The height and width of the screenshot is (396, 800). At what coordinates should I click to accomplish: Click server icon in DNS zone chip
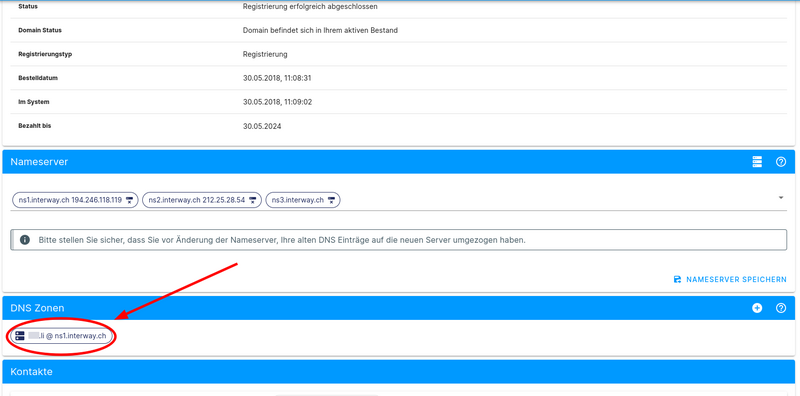(20, 336)
